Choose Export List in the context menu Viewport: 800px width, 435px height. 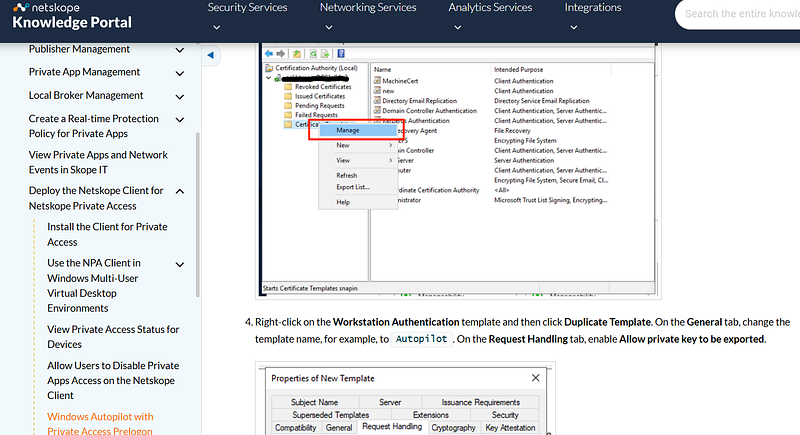pyautogui.click(x=357, y=187)
